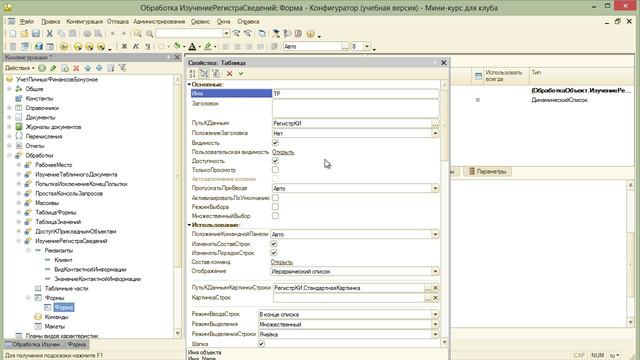This screenshot has width=640, height=360.
Task: Clear ПутьКДаннымКартинкиСтроки value
Action: (435, 288)
